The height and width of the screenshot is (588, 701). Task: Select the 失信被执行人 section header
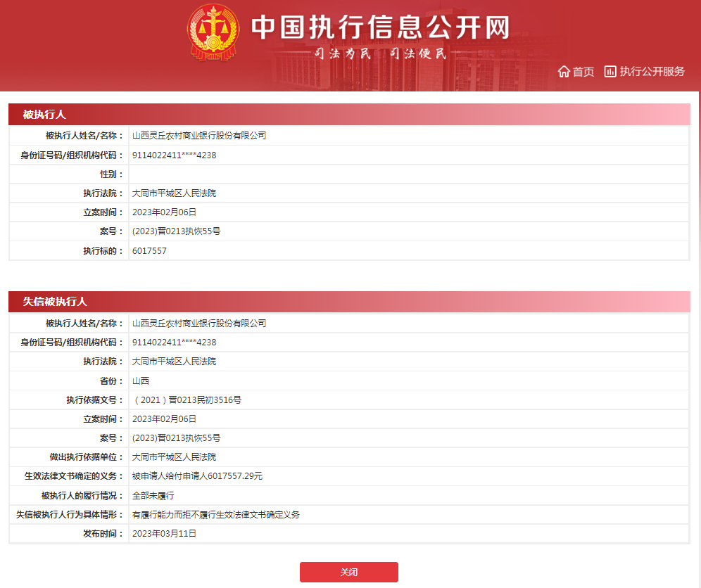point(349,302)
